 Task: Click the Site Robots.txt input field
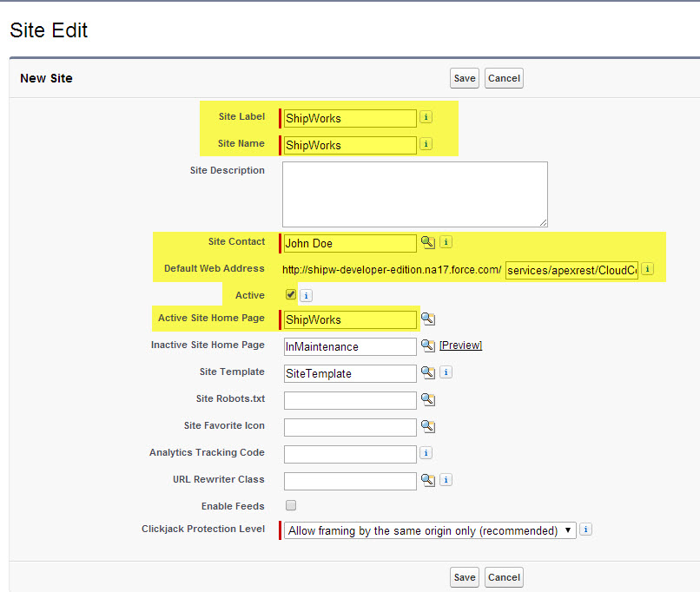point(350,401)
